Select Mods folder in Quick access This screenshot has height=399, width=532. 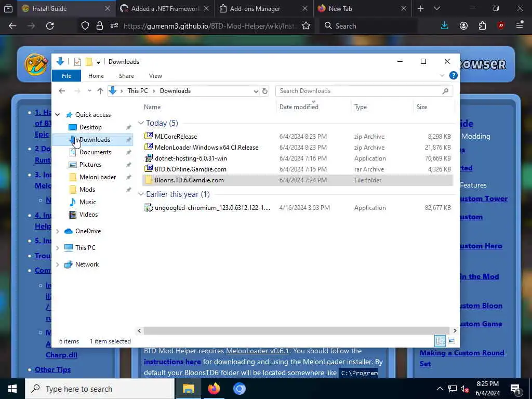[x=87, y=190]
